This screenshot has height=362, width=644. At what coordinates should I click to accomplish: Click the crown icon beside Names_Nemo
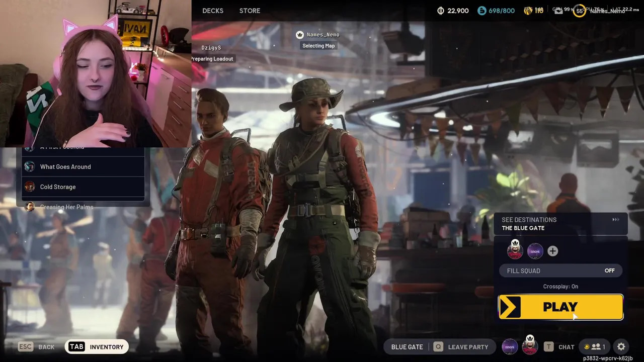click(300, 35)
